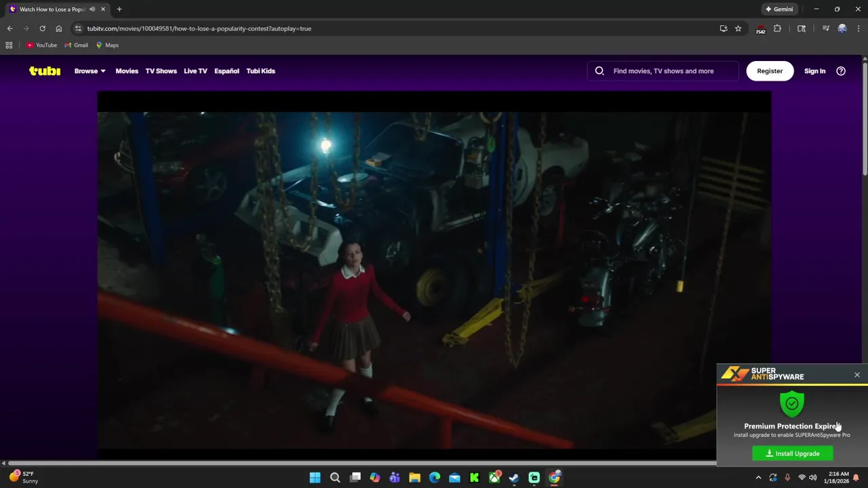
Task: Click the video player to pause
Action: [434, 271]
